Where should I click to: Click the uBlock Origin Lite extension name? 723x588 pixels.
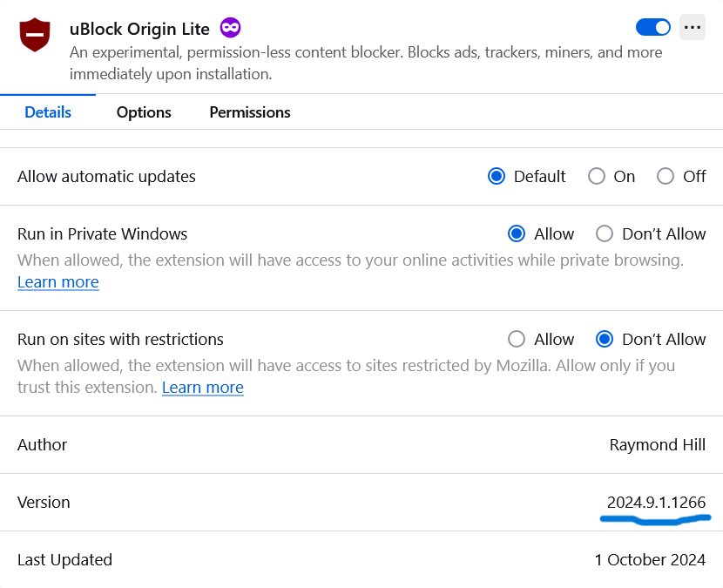coord(139,29)
